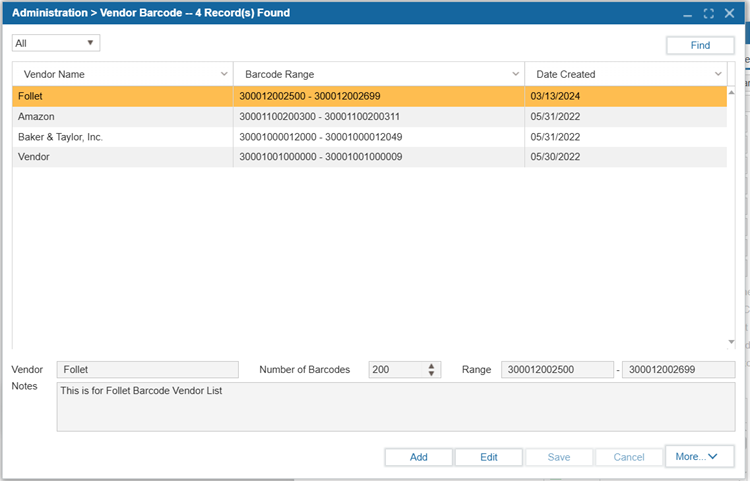Click the Vendor field containing Follet
750x481 pixels.
pos(147,370)
